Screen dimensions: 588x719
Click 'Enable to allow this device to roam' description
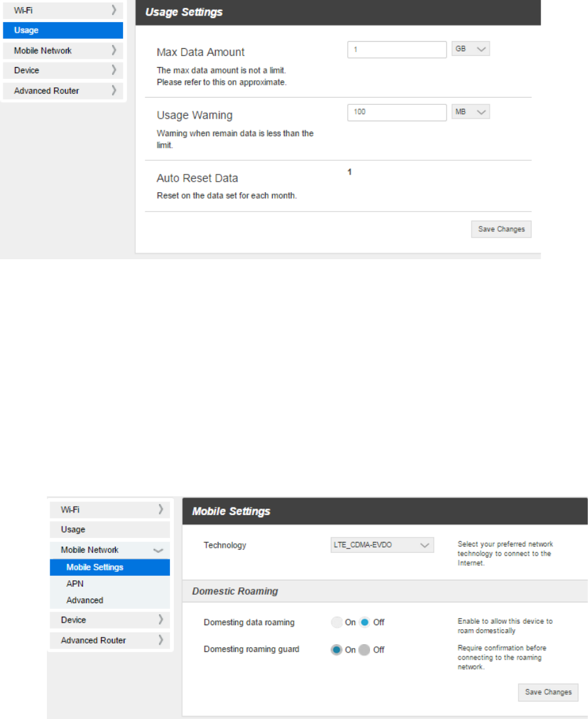click(x=505, y=626)
